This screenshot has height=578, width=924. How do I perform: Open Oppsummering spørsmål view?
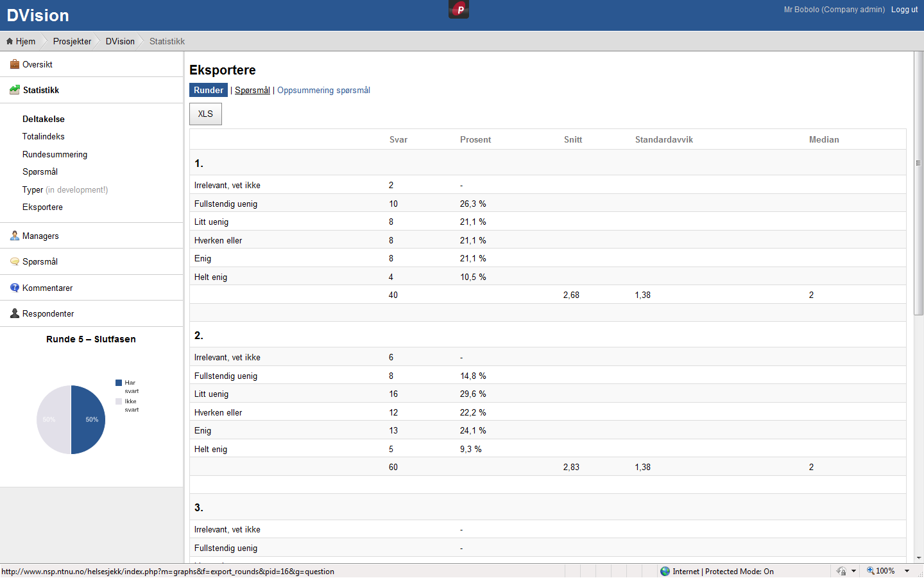[323, 90]
